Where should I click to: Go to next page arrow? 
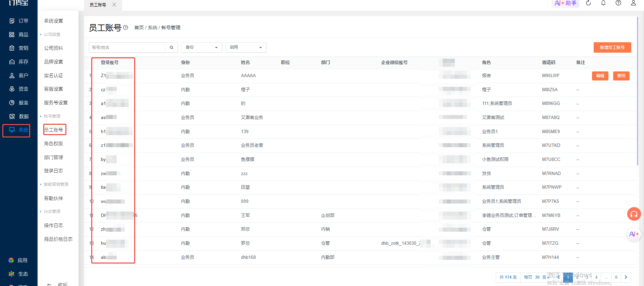(x=626, y=277)
